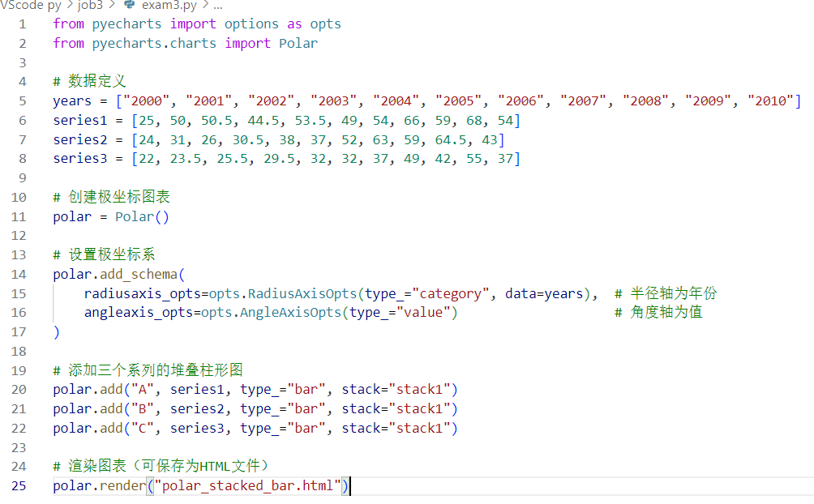The width and height of the screenshot is (814, 504).
Task: Click 'series3' definition on line 8
Action: (80, 159)
